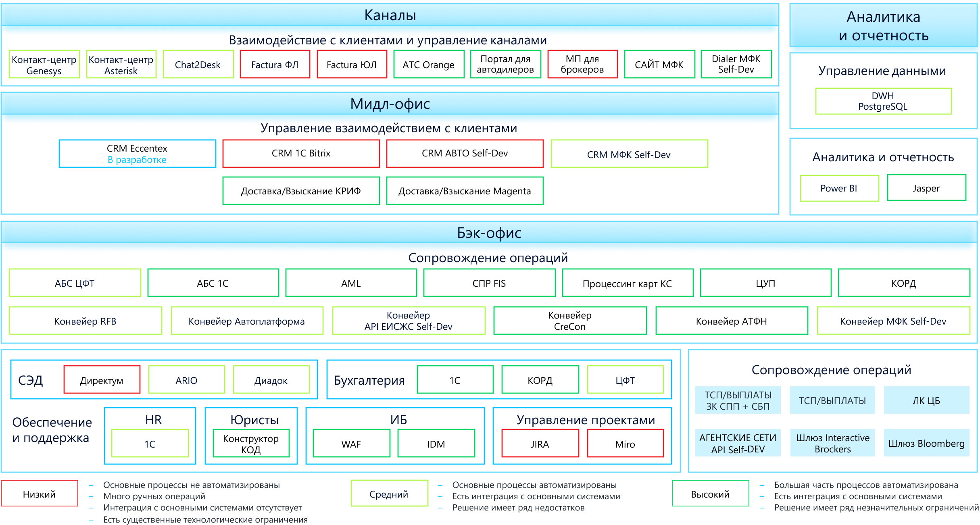This screenshot has height=525, width=980.
Task: Select CRM Eccentex В разработке box
Action: coord(138,154)
